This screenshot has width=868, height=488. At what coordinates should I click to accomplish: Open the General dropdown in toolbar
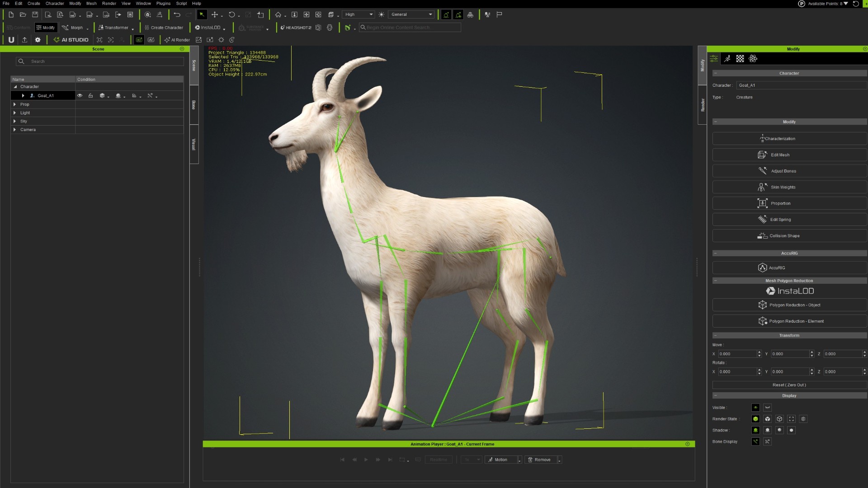411,14
